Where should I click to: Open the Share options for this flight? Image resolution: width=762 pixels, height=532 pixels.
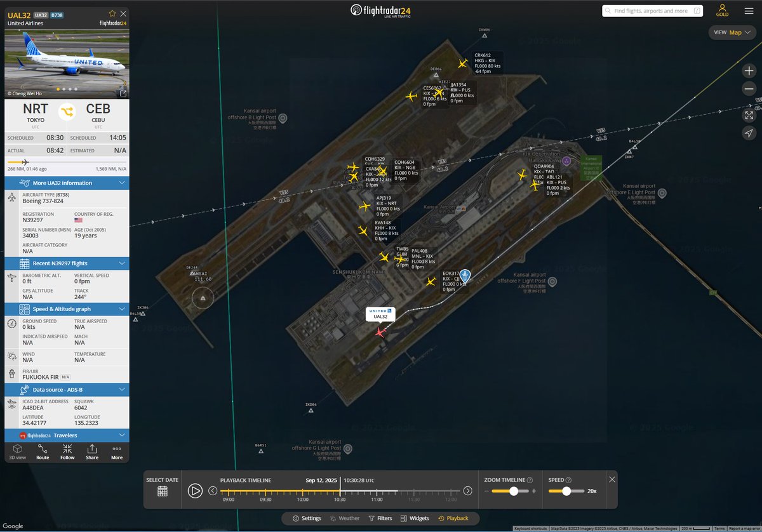(x=91, y=451)
